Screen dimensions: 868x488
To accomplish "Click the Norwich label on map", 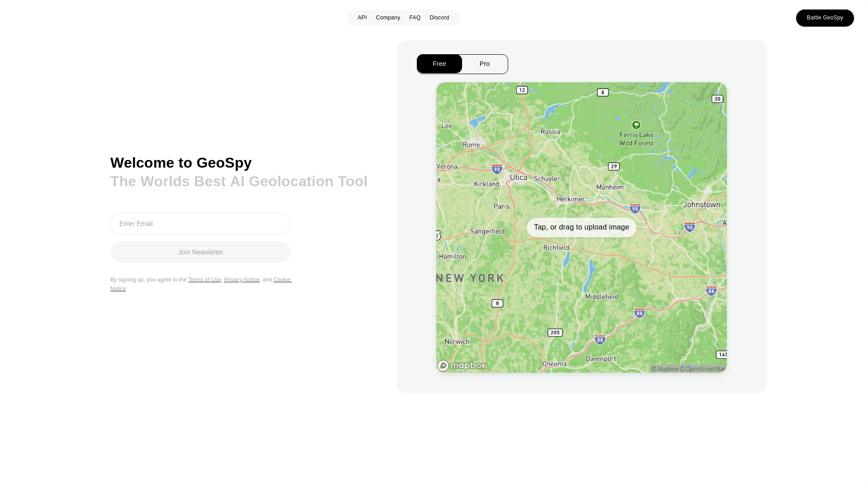I will (x=457, y=342).
